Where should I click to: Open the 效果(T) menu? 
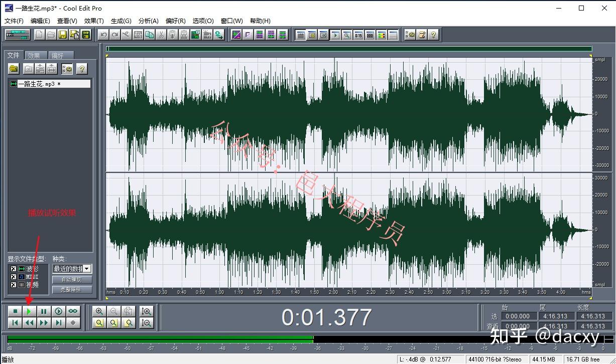coord(94,21)
